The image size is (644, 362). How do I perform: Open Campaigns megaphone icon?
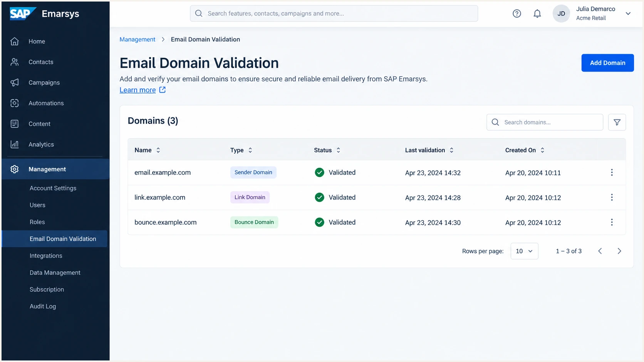pyautogui.click(x=15, y=82)
